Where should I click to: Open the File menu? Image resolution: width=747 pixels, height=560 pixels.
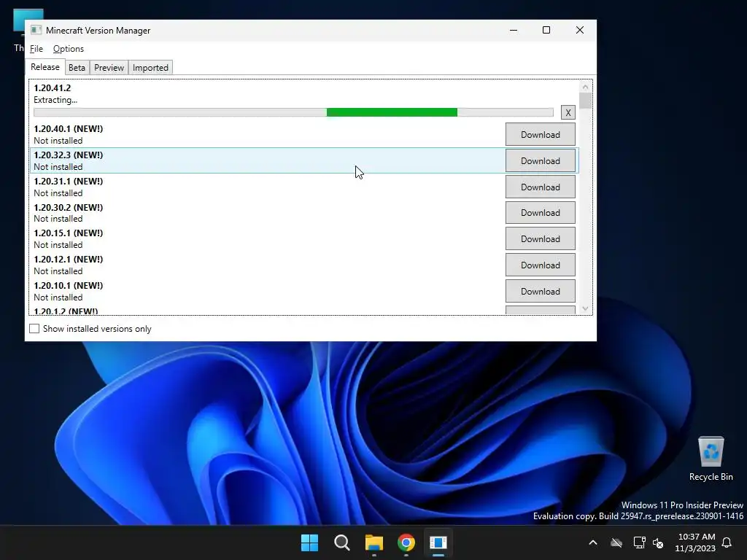[x=36, y=49]
